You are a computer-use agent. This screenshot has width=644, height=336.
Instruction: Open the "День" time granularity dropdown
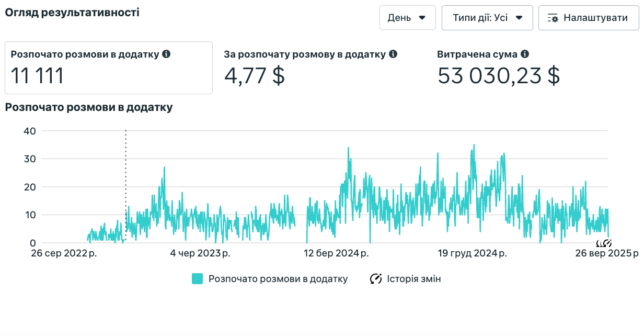(x=407, y=18)
